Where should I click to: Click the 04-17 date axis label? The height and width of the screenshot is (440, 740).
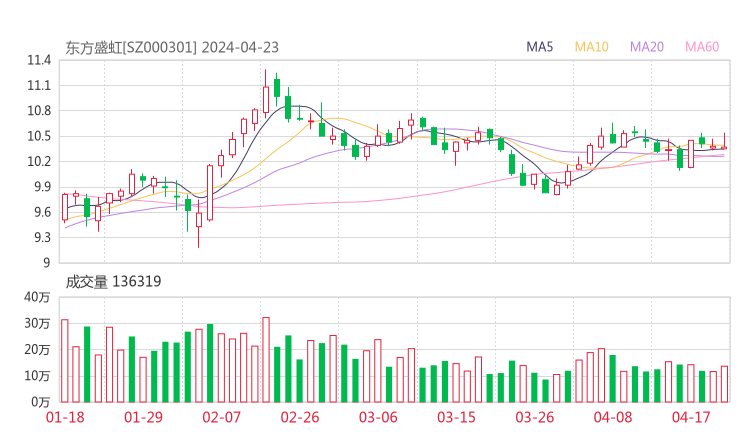click(691, 417)
